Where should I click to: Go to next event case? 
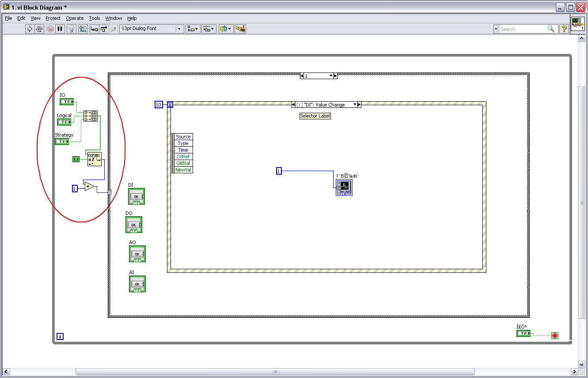click(359, 105)
